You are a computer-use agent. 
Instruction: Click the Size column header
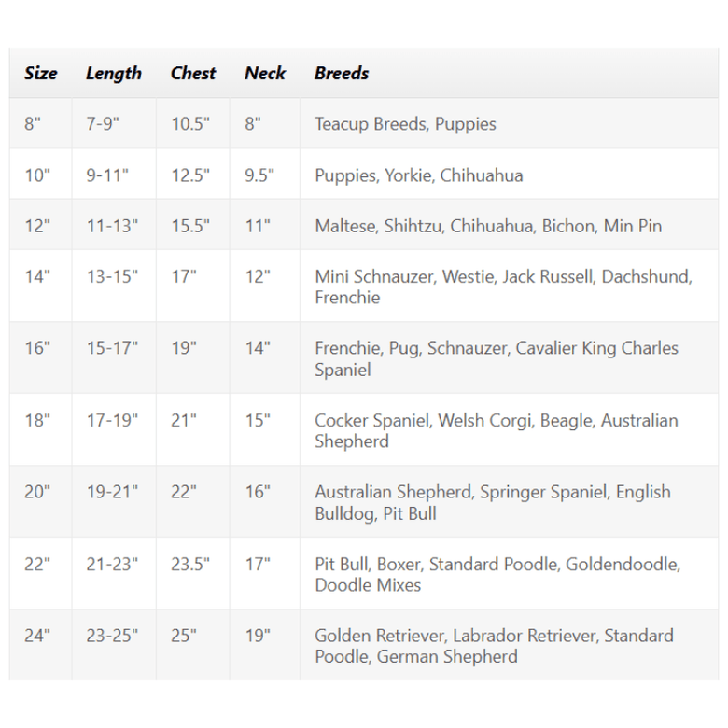pyautogui.click(x=41, y=73)
